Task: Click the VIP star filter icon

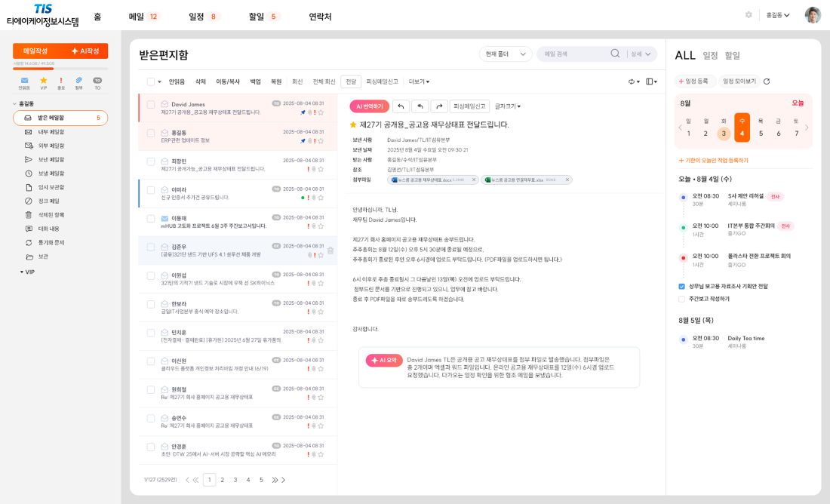Action: point(43,81)
